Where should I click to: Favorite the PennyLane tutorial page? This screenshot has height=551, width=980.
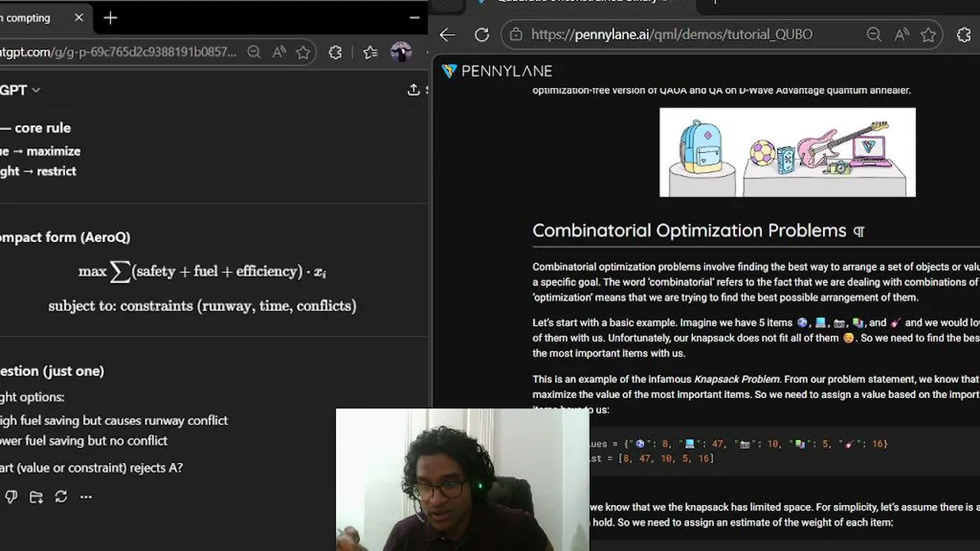[929, 34]
